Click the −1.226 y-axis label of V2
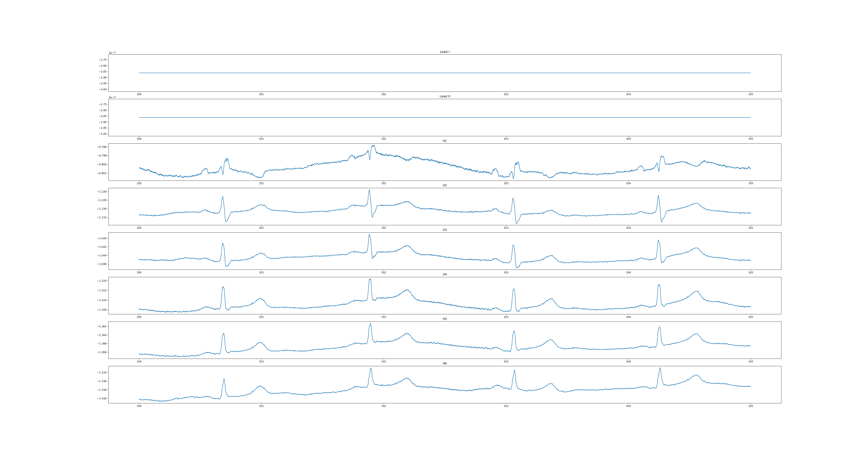868x453 pixels. coord(102,191)
